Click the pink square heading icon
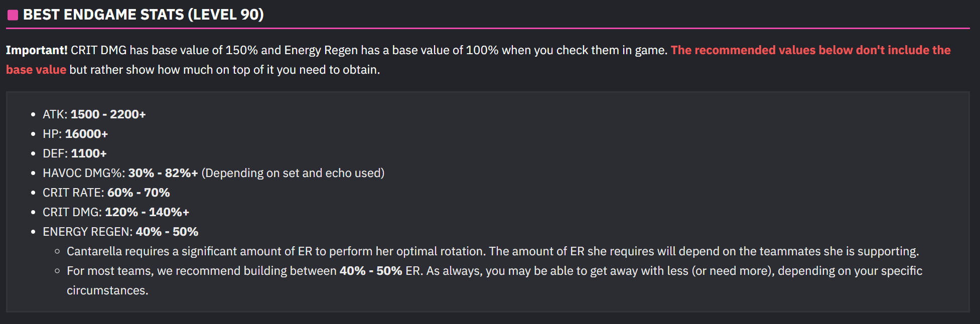This screenshot has height=324, width=980. click(x=13, y=15)
